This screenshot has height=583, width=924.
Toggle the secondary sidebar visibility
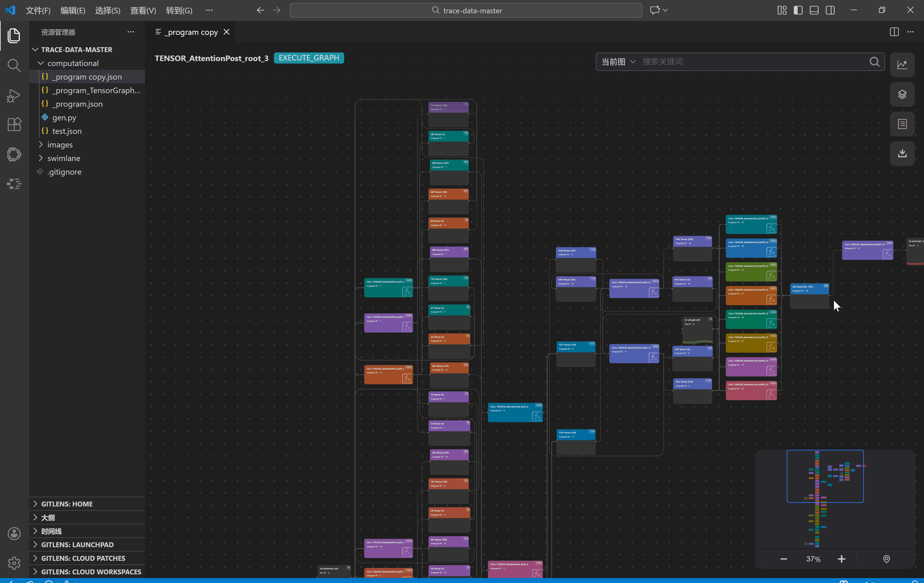(x=830, y=10)
